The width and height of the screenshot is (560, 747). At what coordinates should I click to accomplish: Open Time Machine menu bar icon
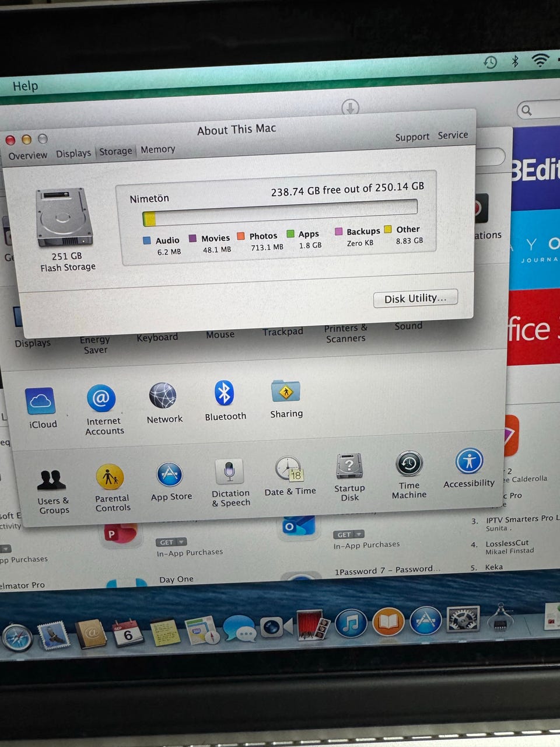coord(491,62)
